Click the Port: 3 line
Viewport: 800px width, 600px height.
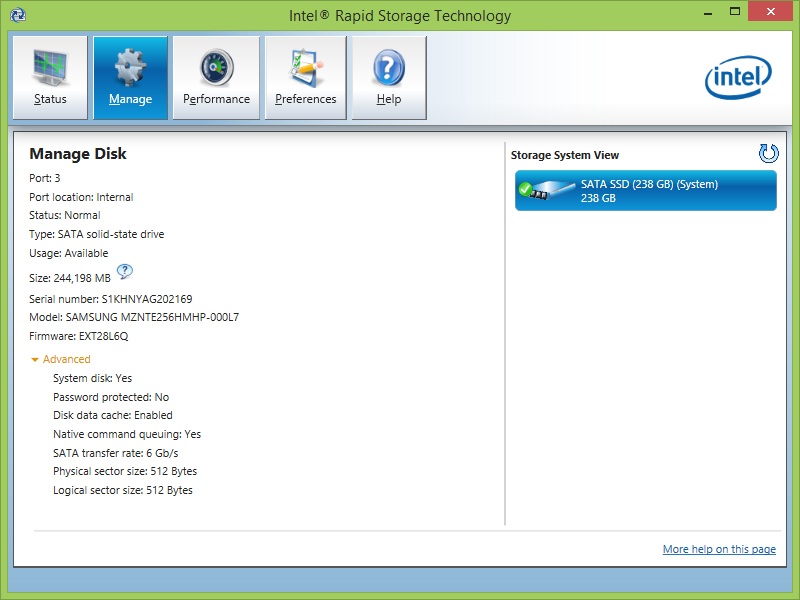44,178
